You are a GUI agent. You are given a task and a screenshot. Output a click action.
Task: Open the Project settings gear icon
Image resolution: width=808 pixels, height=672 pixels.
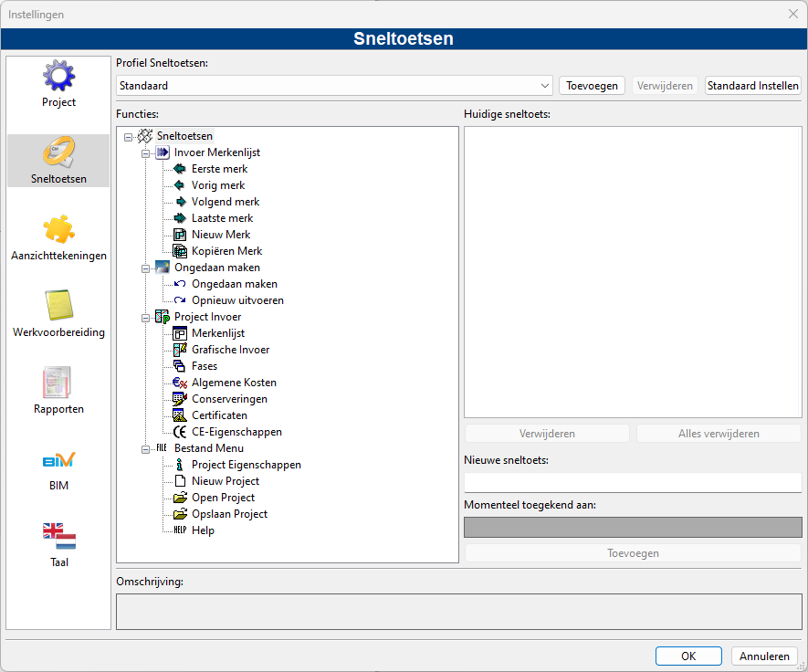click(58, 76)
